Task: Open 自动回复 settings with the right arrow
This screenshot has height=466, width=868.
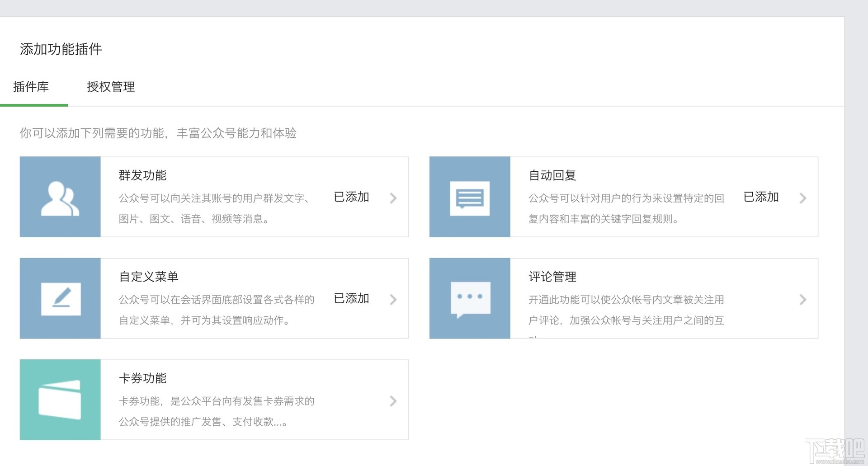Action: tap(803, 198)
